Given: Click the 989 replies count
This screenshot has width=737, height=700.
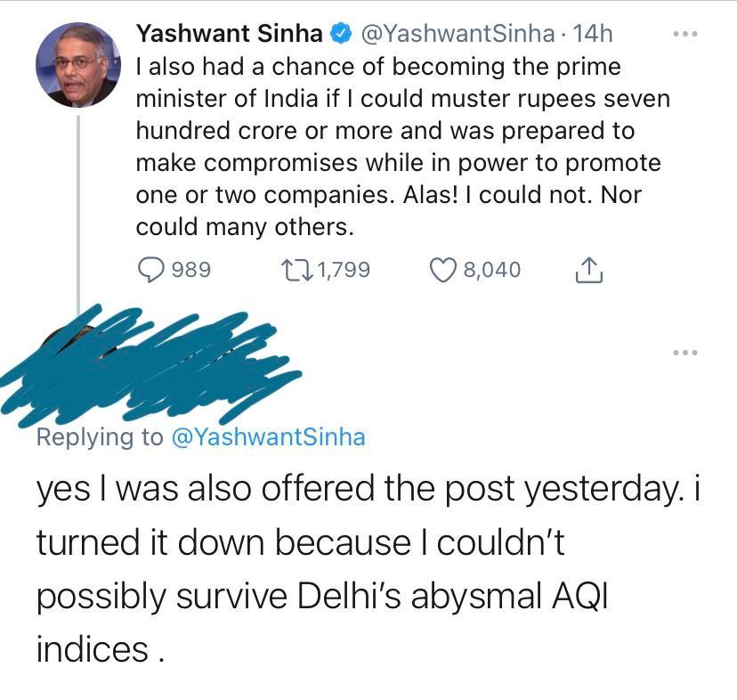Looking at the screenshot, I should pos(190,269).
